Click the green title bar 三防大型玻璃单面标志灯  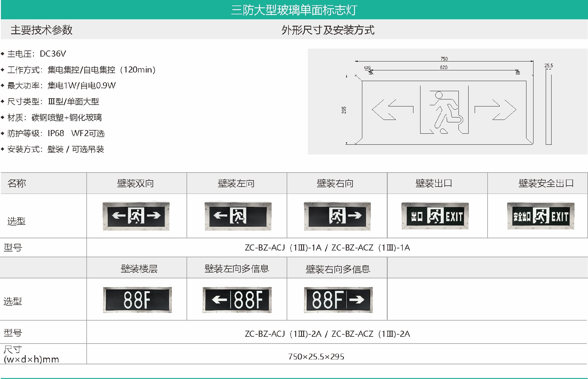coord(294,9)
